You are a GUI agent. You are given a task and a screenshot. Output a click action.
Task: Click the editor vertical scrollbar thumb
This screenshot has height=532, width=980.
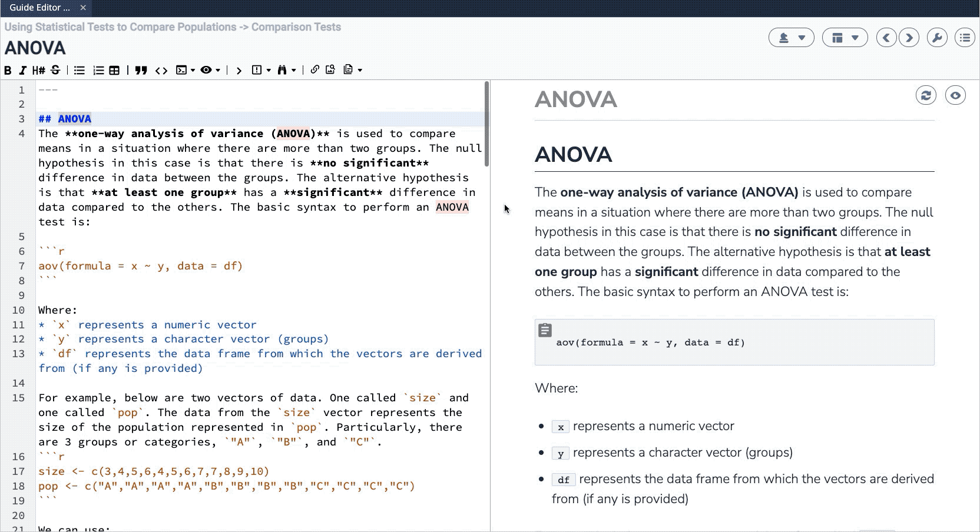pos(486,124)
